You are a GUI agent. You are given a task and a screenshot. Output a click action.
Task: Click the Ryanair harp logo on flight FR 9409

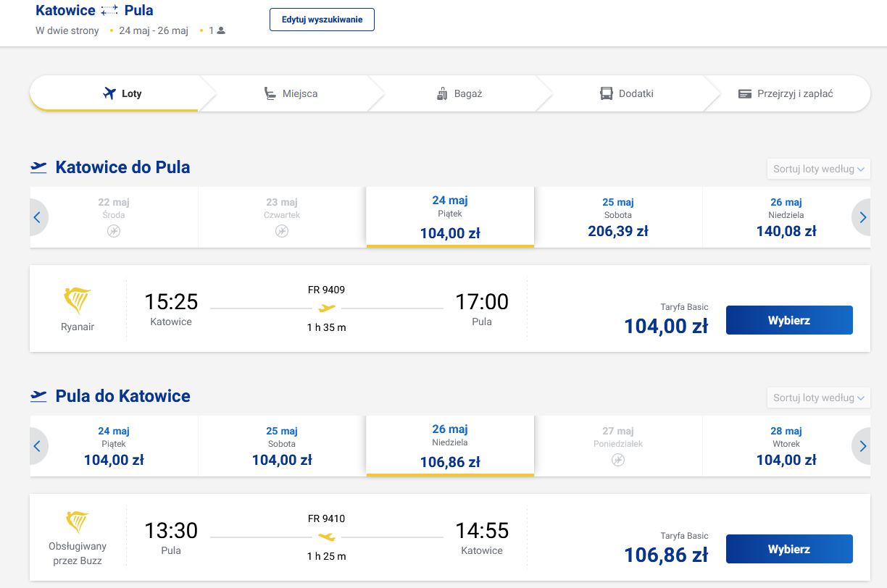[78, 301]
